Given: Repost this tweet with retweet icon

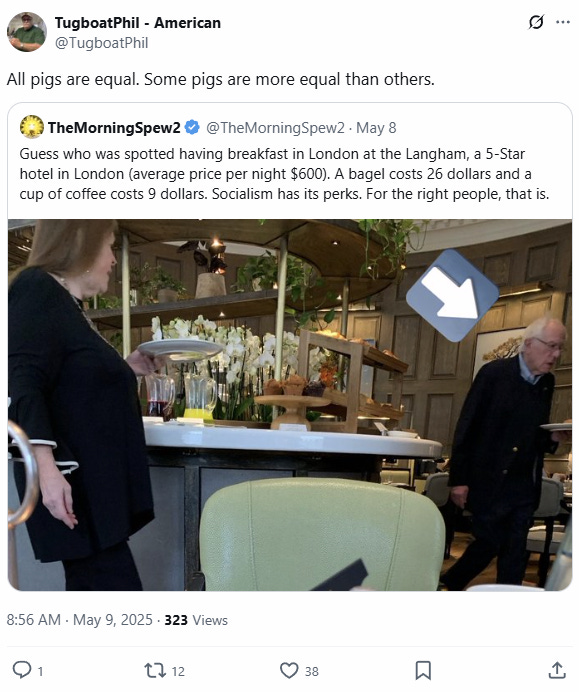Looking at the screenshot, I should coord(155,670).
